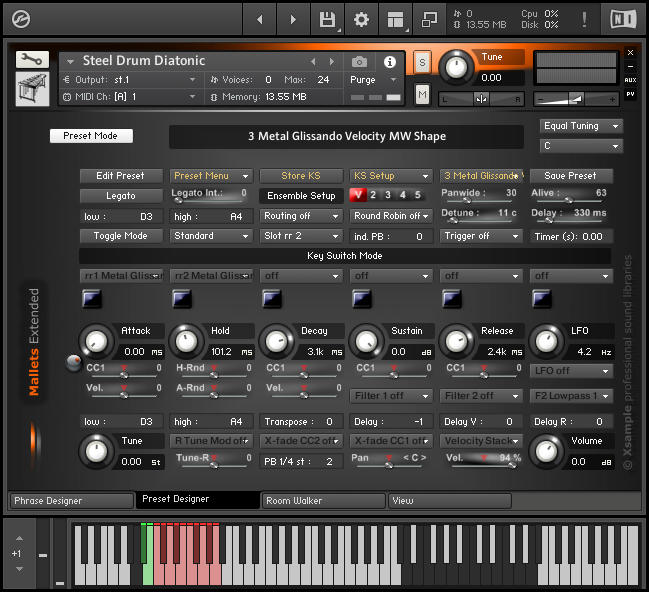Open the C root key dropdown
The width and height of the screenshot is (649, 592).
click(581, 146)
